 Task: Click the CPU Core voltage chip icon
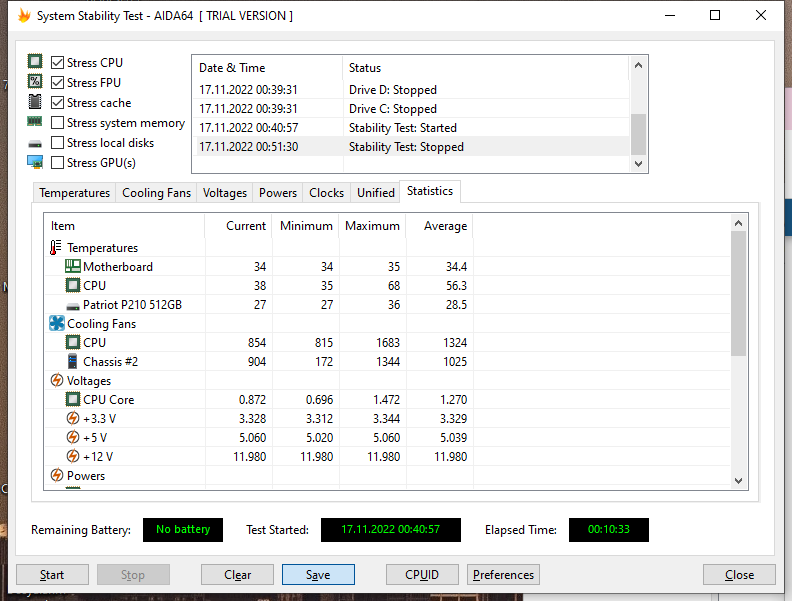(73, 399)
